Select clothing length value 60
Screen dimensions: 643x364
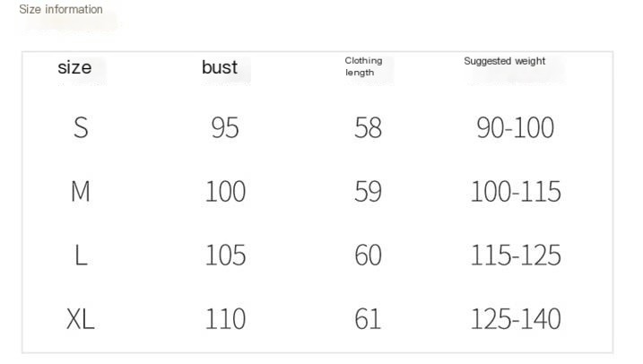pos(368,256)
